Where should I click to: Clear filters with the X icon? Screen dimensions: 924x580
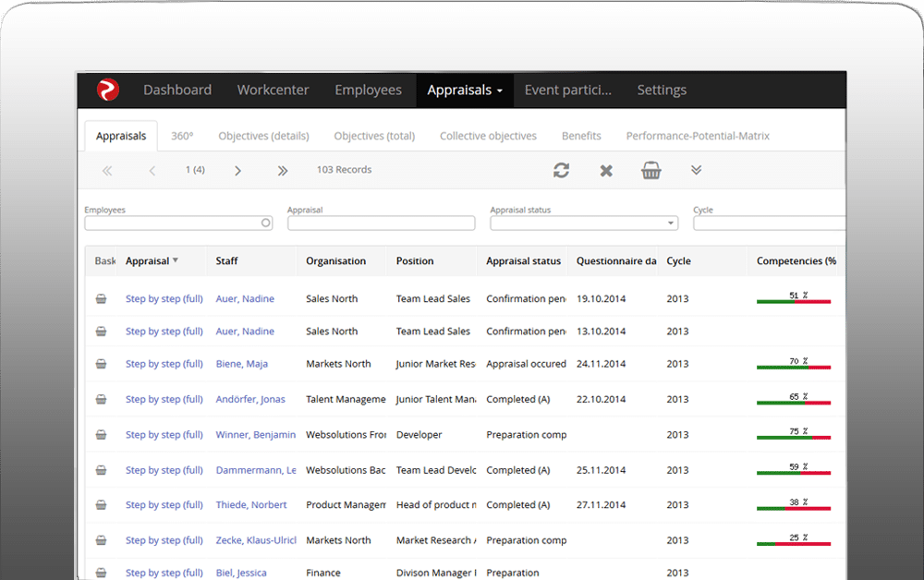click(x=606, y=171)
